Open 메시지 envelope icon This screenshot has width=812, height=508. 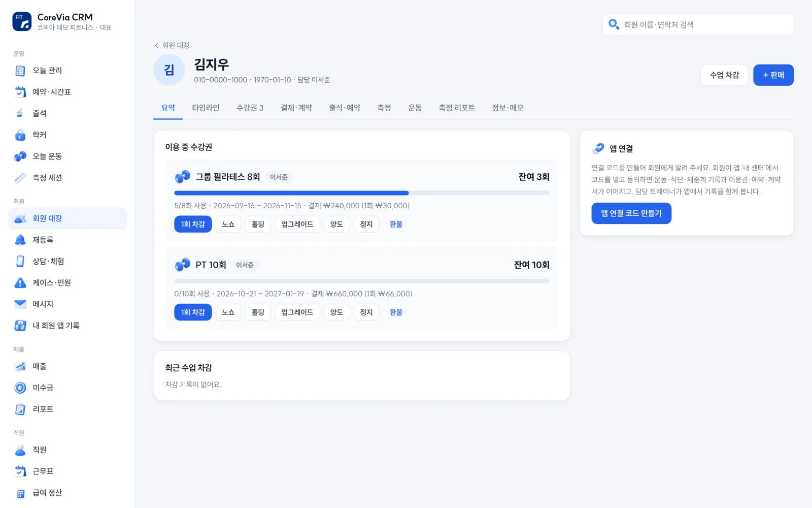[20, 304]
